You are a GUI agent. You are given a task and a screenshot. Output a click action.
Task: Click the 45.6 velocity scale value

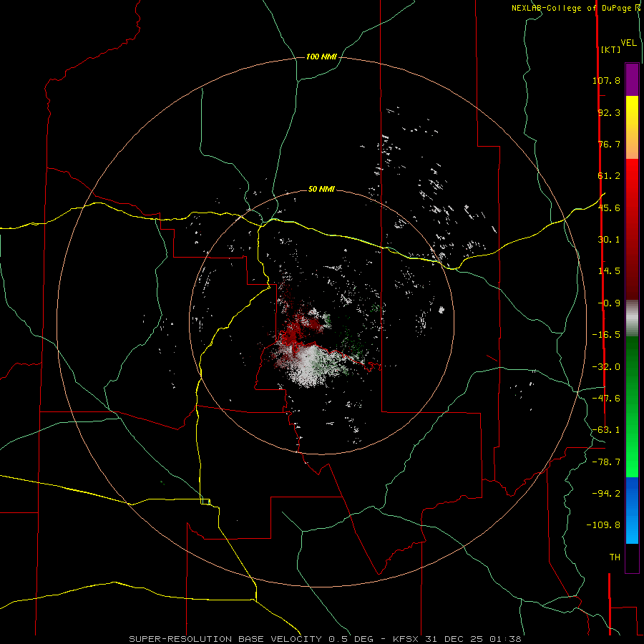[x=609, y=208]
